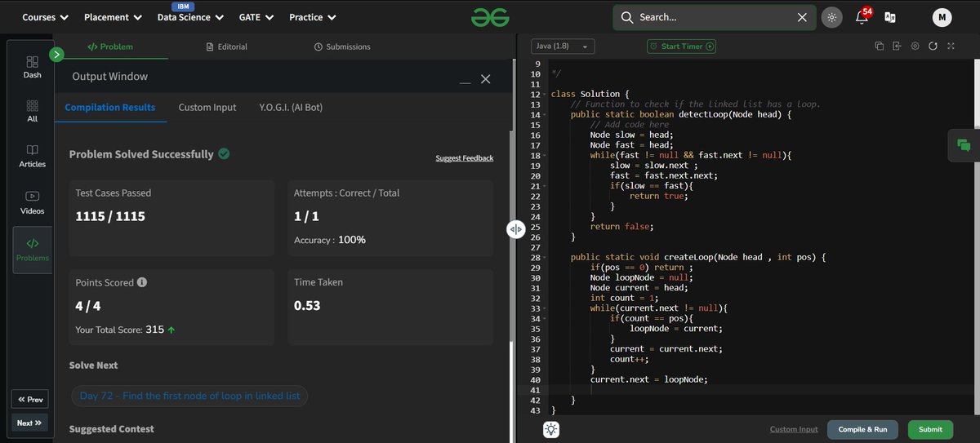
Task: Switch to the Submissions tab
Action: tap(342, 47)
